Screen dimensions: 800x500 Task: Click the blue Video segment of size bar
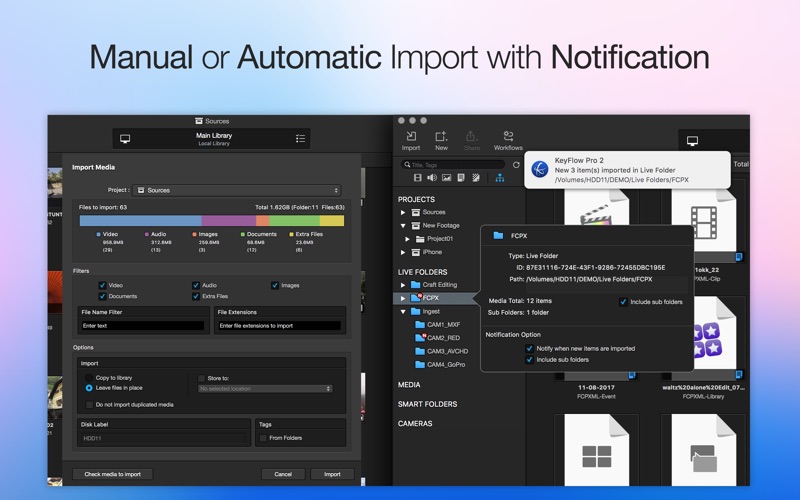point(140,220)
